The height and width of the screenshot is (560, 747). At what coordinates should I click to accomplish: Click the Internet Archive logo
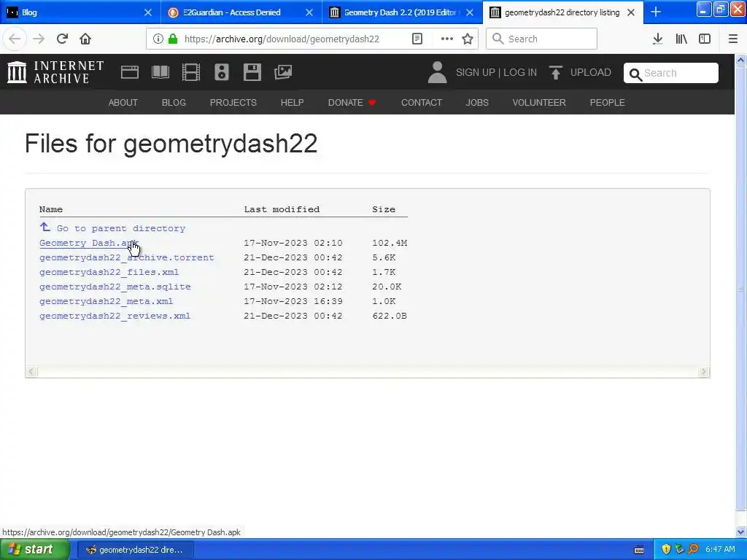55,72
